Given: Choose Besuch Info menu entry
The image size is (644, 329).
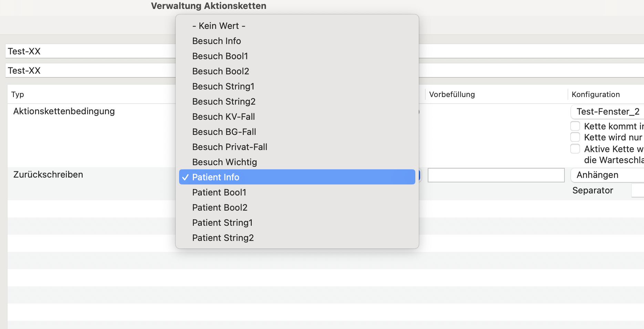Looking at the screenshot, I should [297, 41].
